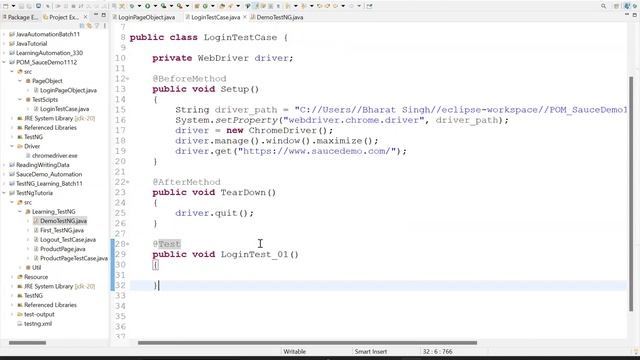Close the Project Explorer tab
Screen dimensions: 640x360
pos(85,17)
